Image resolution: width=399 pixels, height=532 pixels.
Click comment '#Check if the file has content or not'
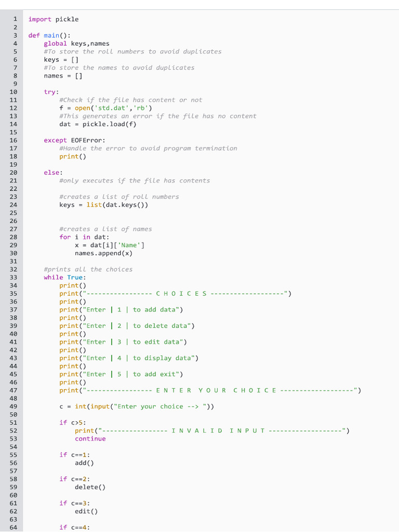(x=131, y=100)
